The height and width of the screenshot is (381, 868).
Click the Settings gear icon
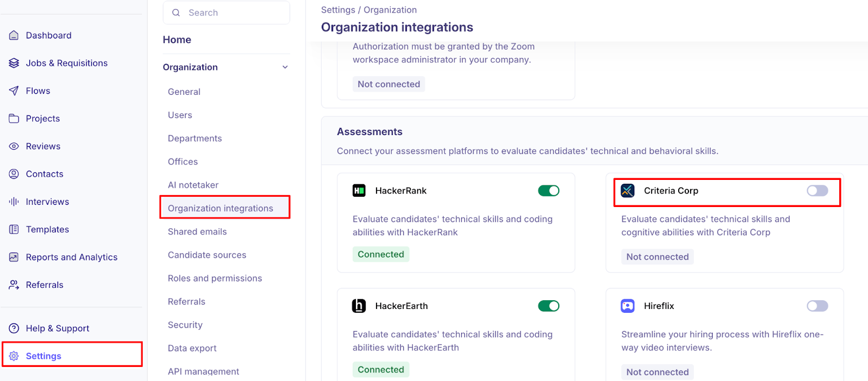pyautogui.click(x=14, y=356)
